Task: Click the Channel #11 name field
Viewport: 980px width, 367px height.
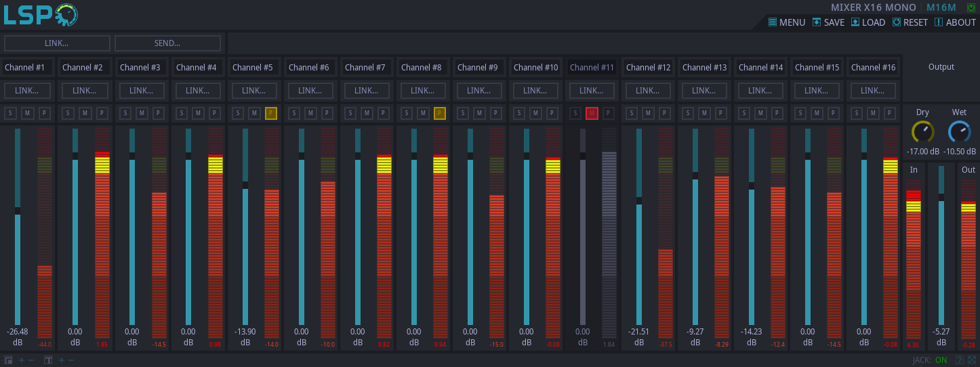Action: point(591,67)
